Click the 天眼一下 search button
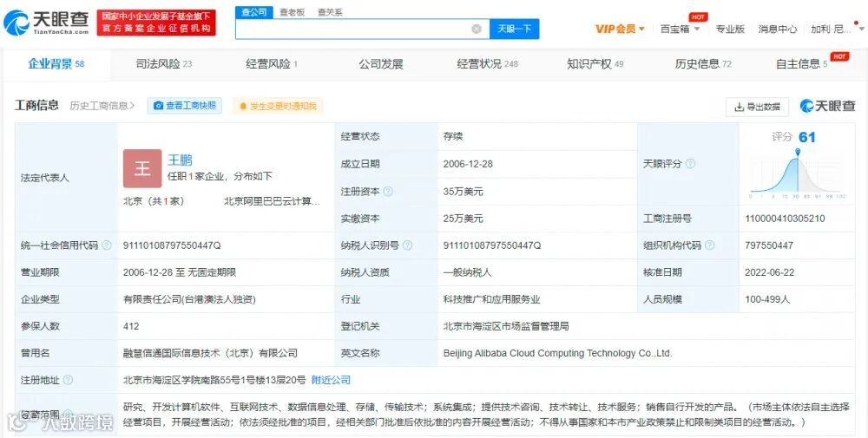The height and width of the screenshot is (438, 868). (x=514, y=29)
